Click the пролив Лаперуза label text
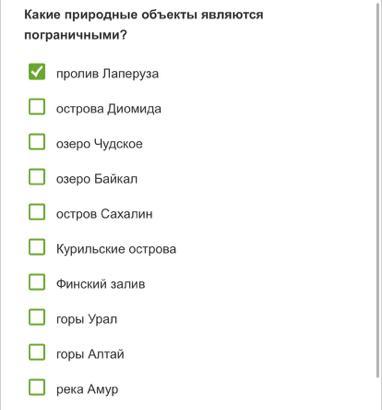The width and height of the screenshot is (382, 410). coord(107,74)
